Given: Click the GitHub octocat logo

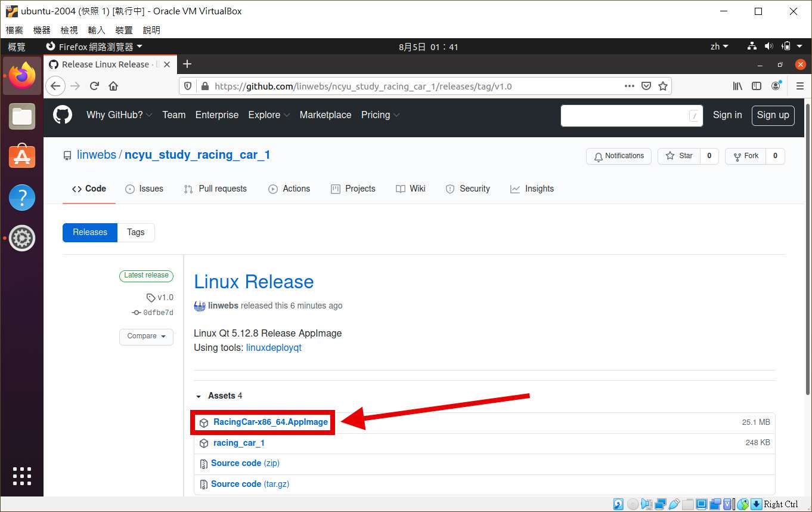Looking at the screenshot, I should (x=63, y=115).
